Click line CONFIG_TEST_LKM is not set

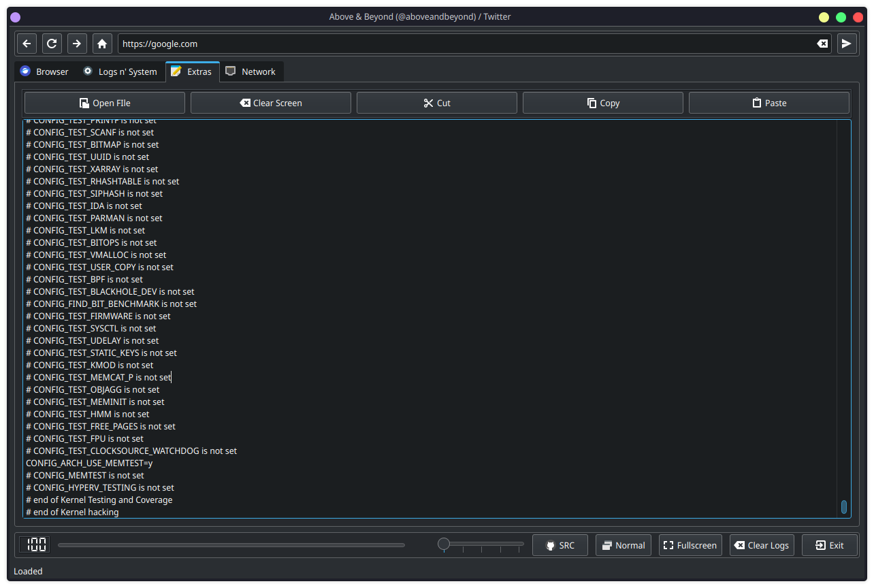pyautogui.click(x=85, y=230)
